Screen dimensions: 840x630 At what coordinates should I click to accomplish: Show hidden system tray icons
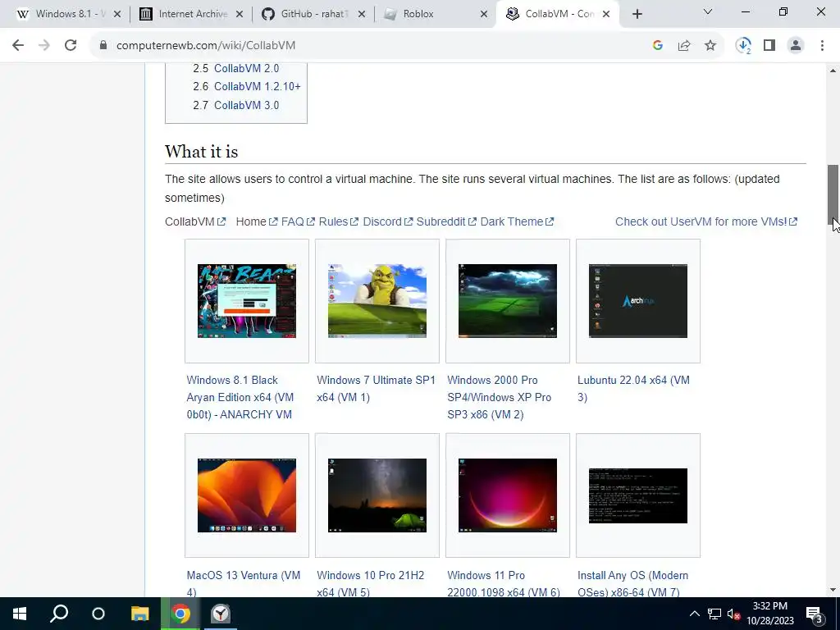coord(694,614)
